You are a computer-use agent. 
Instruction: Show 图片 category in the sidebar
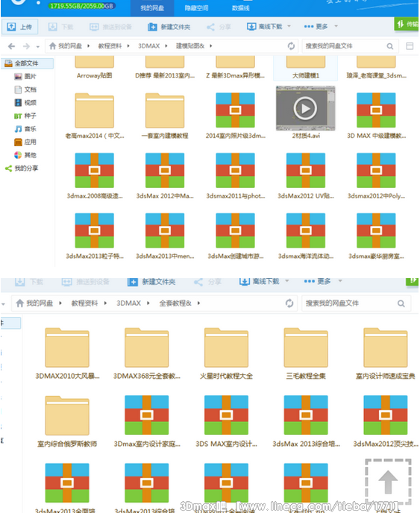click(x=25, y=77)
